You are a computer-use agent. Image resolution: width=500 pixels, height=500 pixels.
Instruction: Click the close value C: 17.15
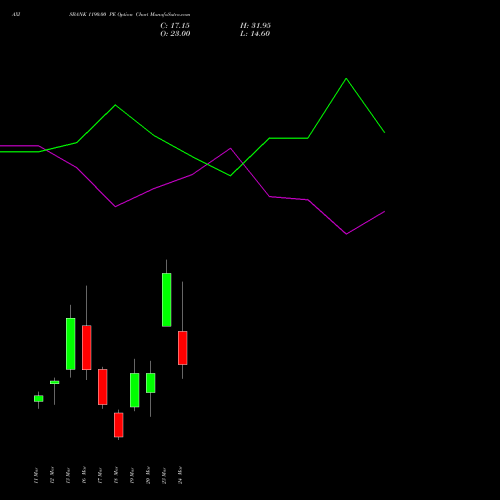175,26
